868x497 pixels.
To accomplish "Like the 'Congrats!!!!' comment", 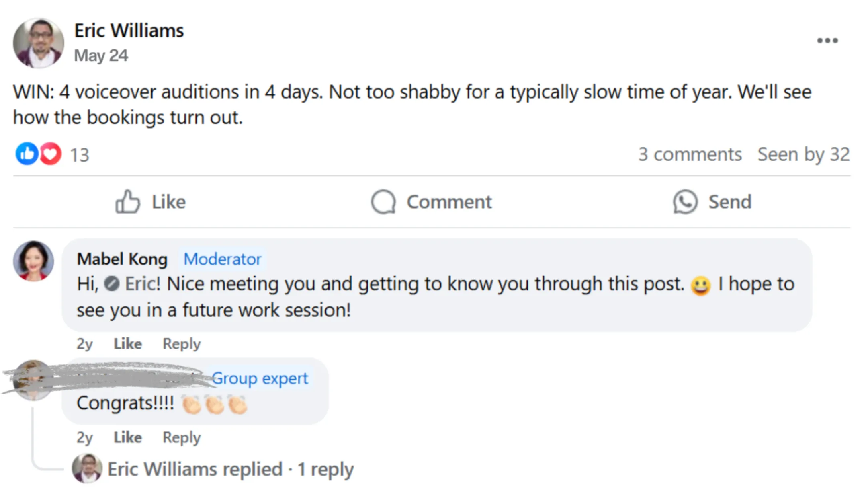I will click(x=128, y=437).
